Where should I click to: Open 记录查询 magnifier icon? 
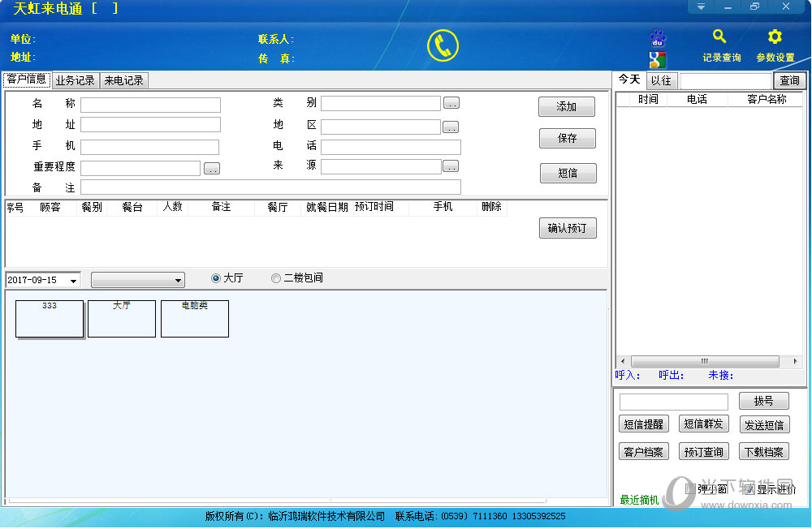pos(719,37)
